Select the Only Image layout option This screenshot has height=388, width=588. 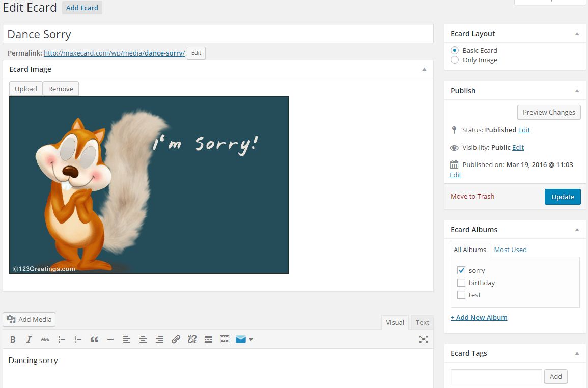[455, 60]
